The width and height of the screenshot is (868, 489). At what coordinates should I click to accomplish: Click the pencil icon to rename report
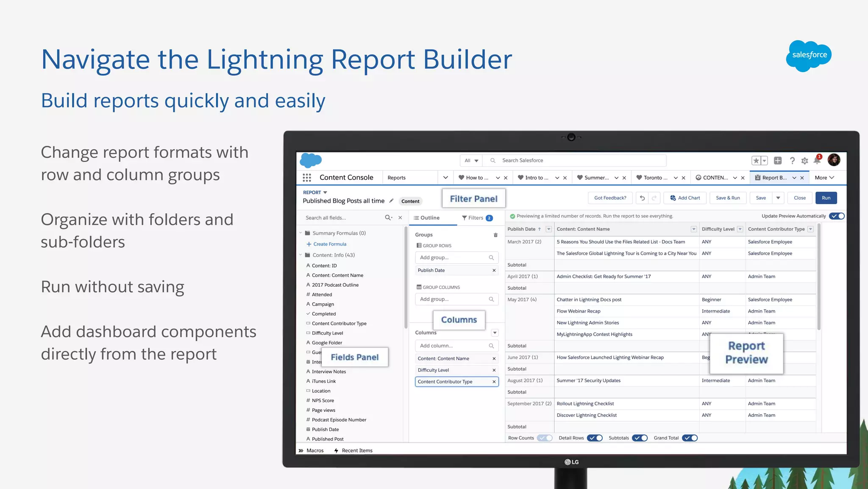coord(392,201)
